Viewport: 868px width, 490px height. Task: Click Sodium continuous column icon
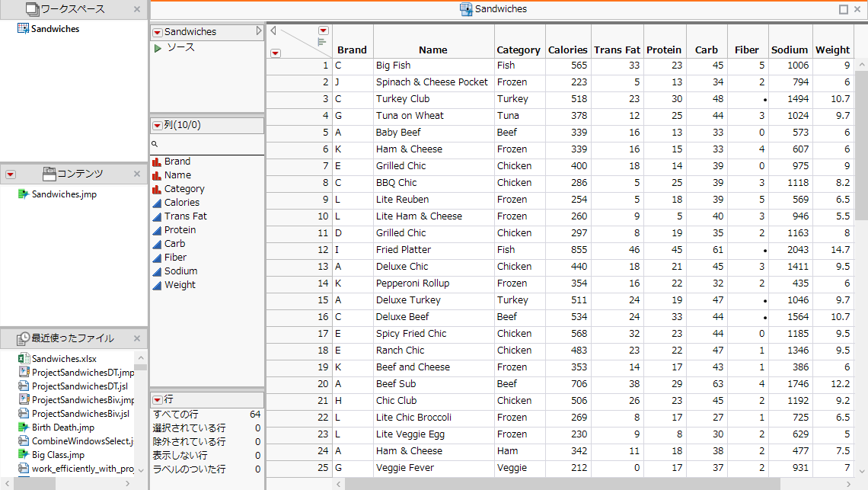(157, 271)
